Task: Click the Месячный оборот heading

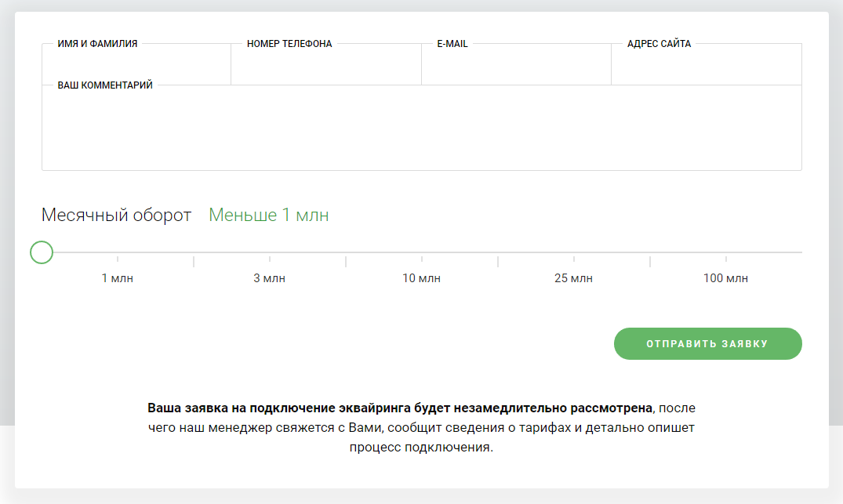Action: point(116,216)
